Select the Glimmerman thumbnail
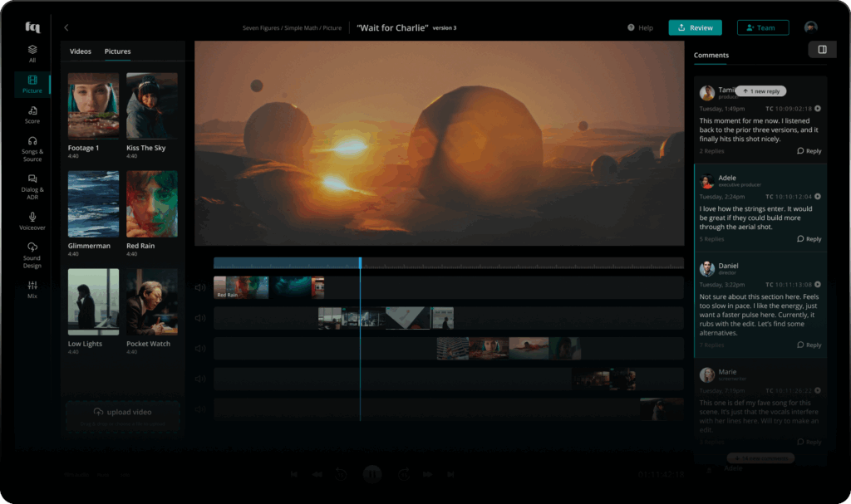 [93, 204]
